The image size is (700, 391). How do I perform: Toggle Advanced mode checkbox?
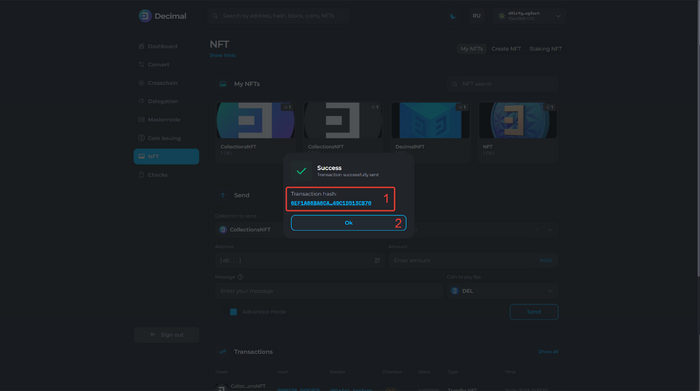pyautogui.click(x=233, y=312)
